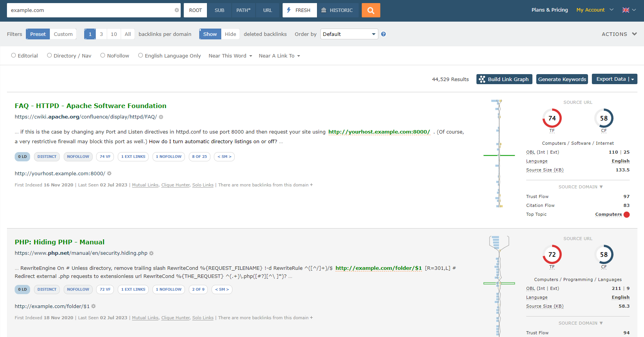Click gear beside yourhost.example.com:8000 target URL

pos(109,174)
